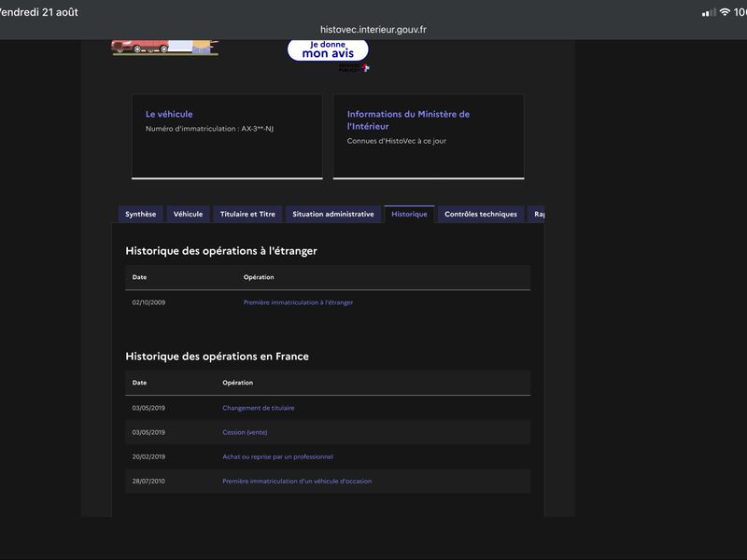The image size is (747, 560).
Task: Click the 'Cession (vente)' operation
Action: [x=245, y=432]
